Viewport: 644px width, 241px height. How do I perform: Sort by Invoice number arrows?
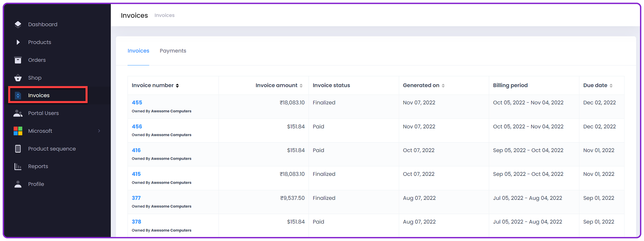pyautogui.click(x=177, y=86)
